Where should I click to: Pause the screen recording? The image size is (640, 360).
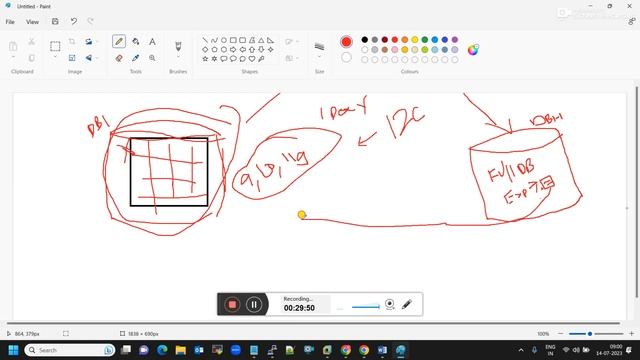253,304
